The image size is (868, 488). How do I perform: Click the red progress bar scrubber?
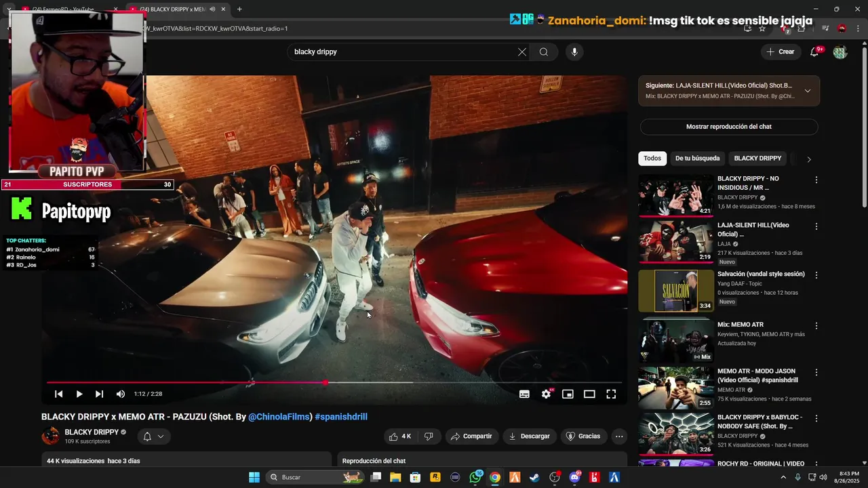tap(325, 383)
